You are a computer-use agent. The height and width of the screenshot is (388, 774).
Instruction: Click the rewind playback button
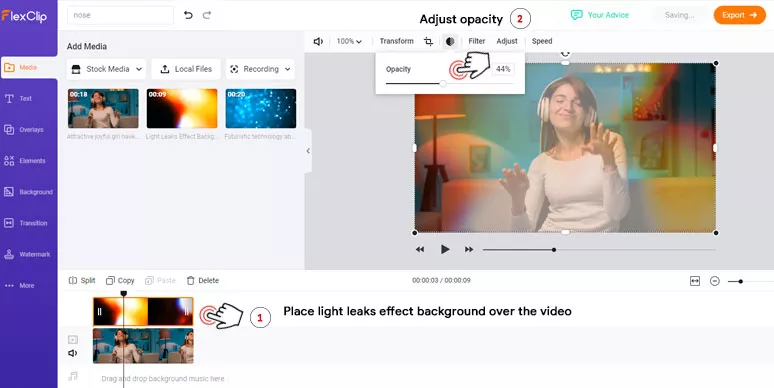[x=420, y=250]
